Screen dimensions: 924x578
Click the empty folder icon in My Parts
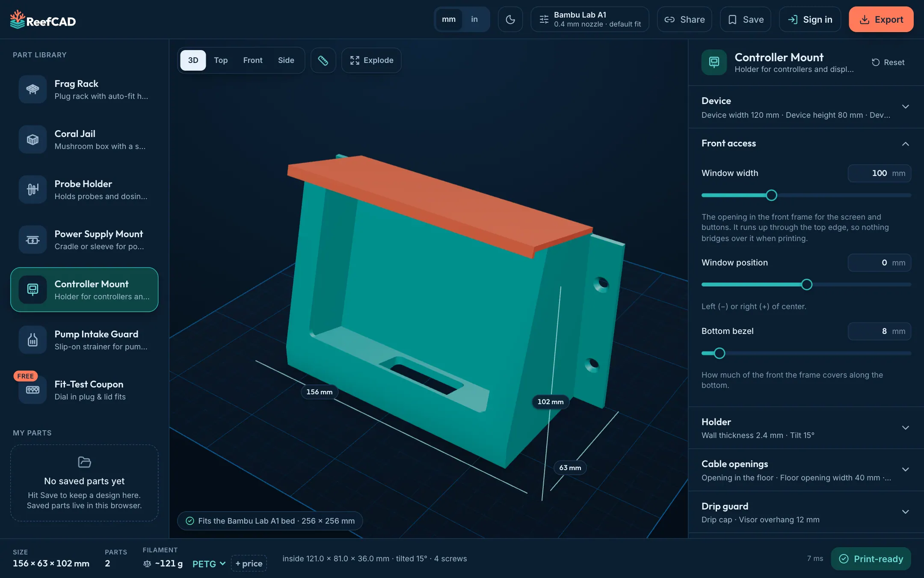point(84,462)
